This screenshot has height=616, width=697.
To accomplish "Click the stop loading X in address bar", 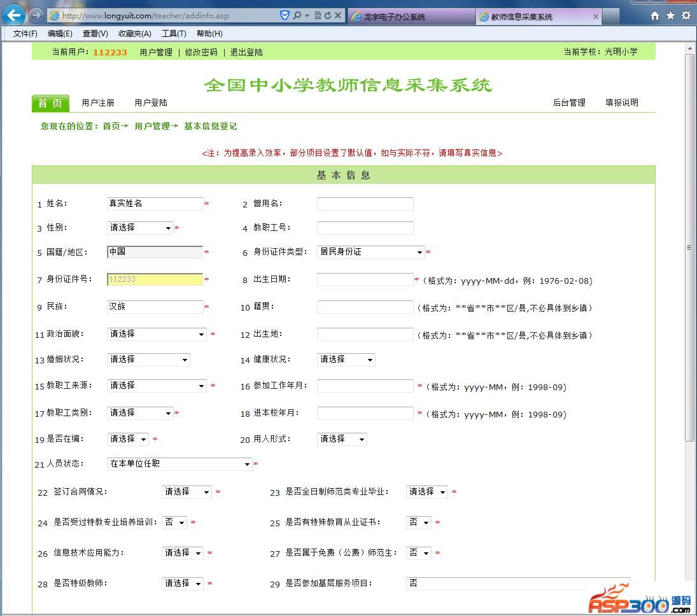I will click(x=338, y=15).
